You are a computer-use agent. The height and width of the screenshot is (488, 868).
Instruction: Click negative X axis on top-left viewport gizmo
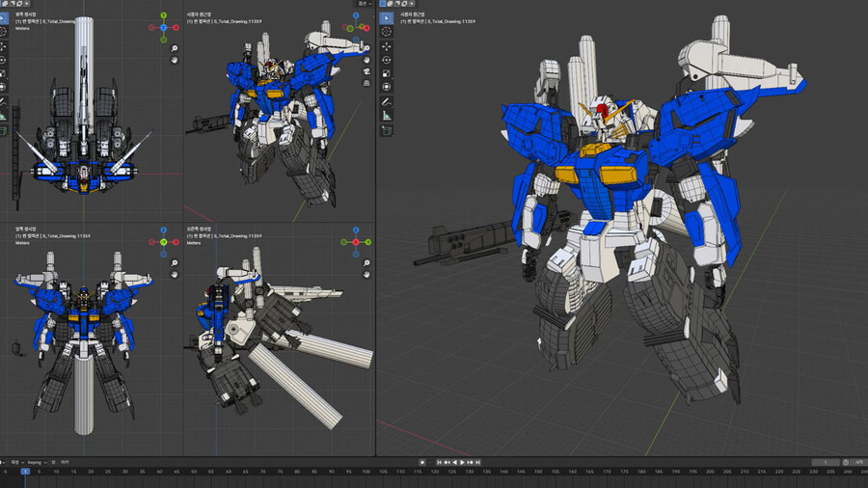coord(151,27)
